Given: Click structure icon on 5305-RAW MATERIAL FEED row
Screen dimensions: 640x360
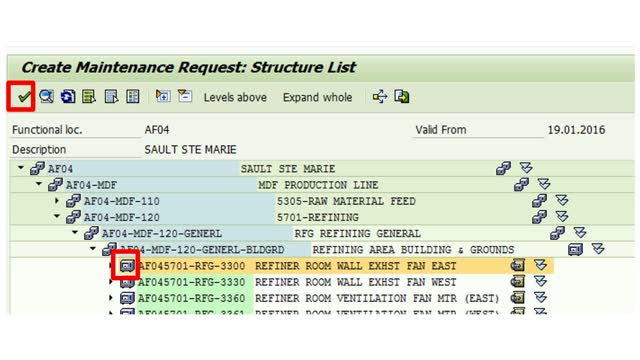Looking at the screenshot, I should (539, 200).
